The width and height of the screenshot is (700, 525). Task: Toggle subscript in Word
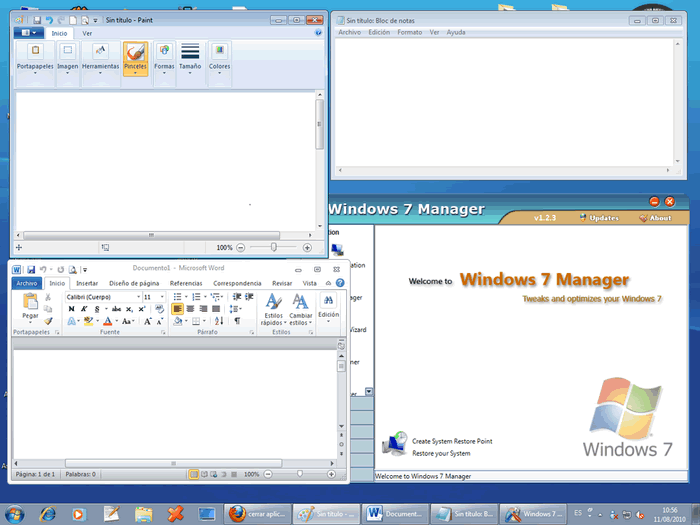point(129,309)
